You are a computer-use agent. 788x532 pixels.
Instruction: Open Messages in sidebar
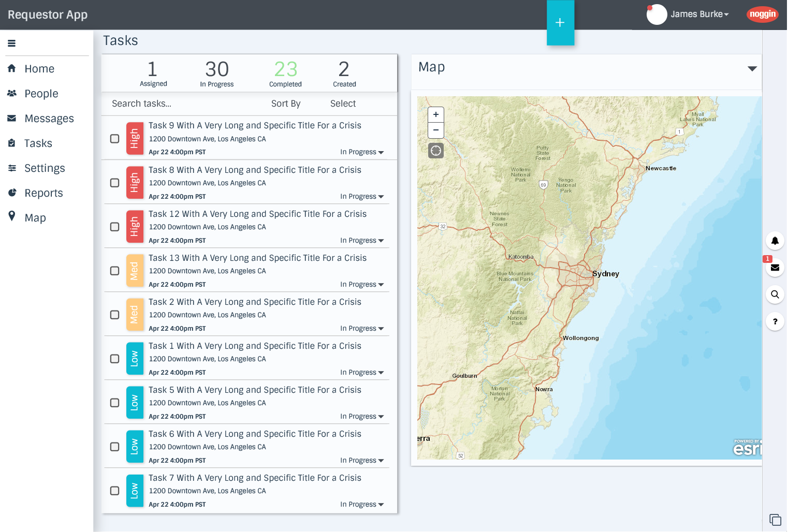point(49,119)
